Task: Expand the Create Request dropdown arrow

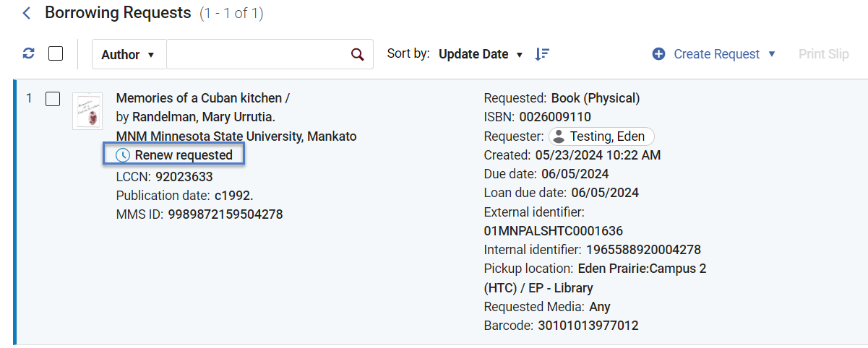Action: coord(771,54)
